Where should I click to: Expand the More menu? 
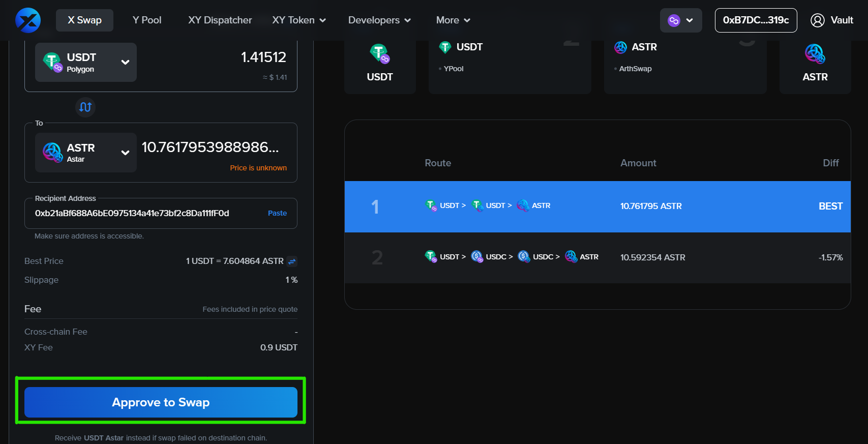(x=453, y=20)
